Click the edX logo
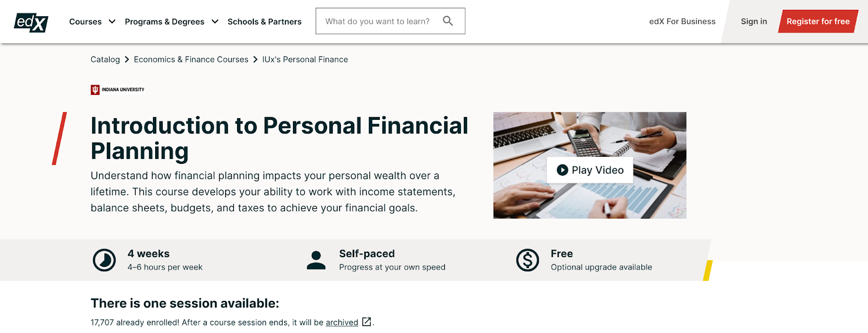868x333 pixels. (31, 22)
